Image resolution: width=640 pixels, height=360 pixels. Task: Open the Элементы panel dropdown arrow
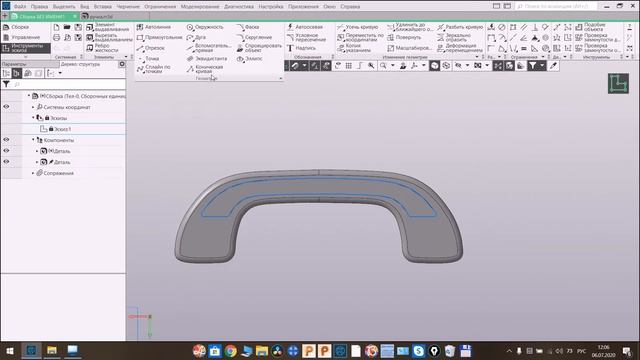click(126, 57)
